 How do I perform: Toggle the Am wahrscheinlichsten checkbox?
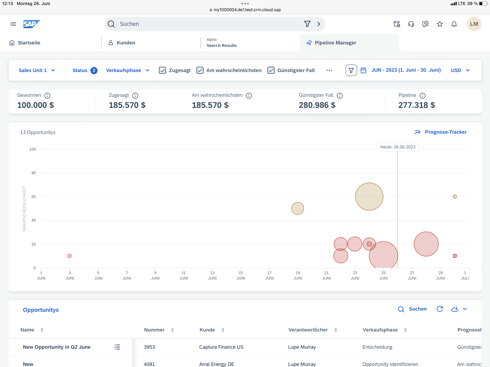(200, 70)
